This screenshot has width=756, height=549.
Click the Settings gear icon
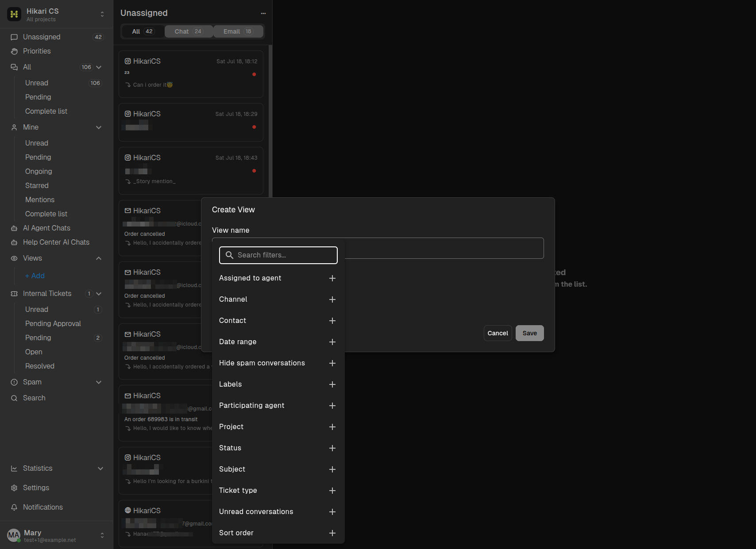pos(14,488)
